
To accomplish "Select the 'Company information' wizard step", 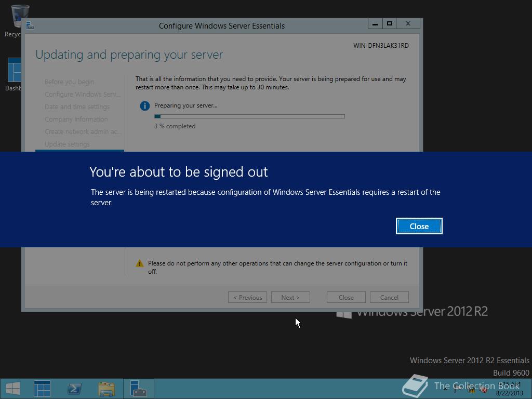I will (76, 119).
